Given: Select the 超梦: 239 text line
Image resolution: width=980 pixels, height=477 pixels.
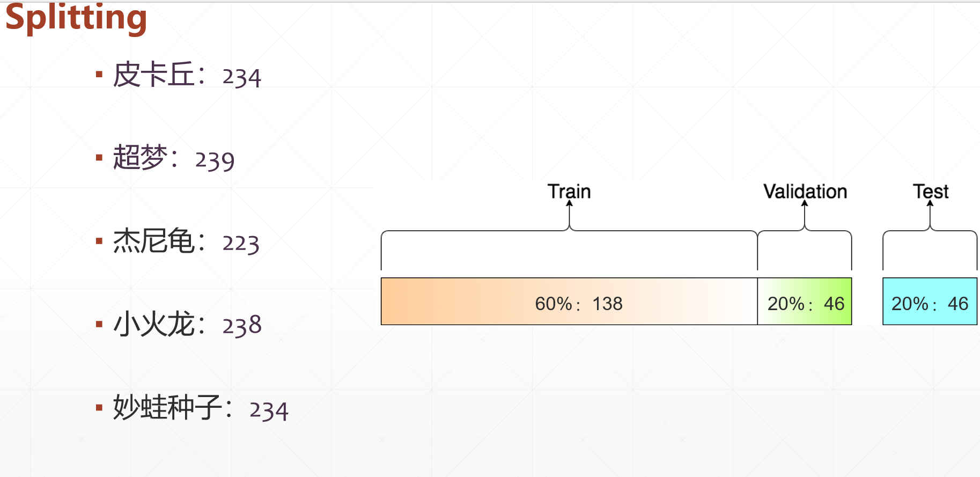Looking at the screenshot, I should (x=173, y=158).
